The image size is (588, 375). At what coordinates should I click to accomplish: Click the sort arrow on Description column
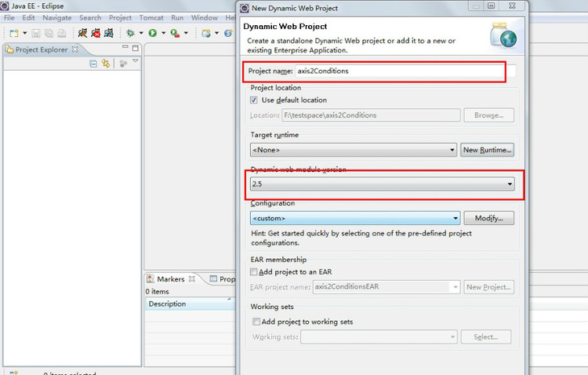[x=229, y=299]
